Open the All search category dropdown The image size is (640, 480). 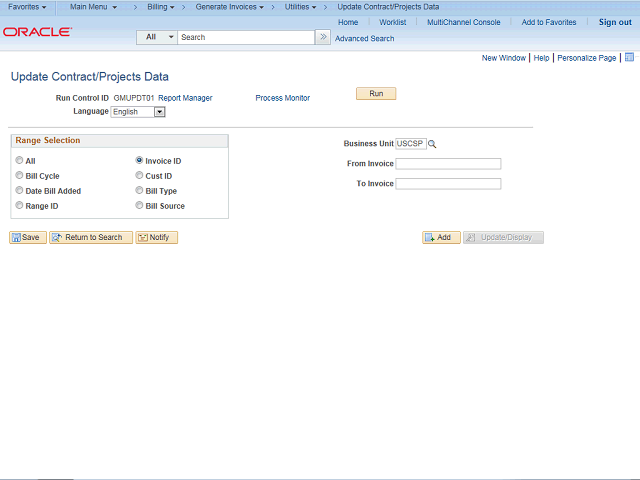point(157,37)
